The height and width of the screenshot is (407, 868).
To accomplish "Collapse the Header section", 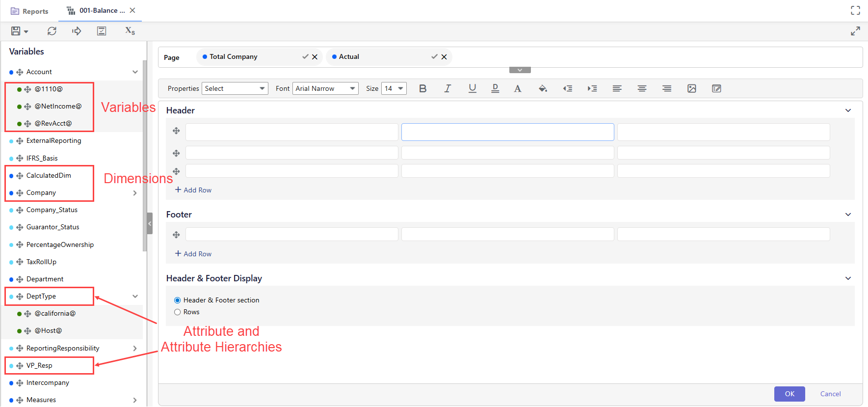I will click(848, 110).
